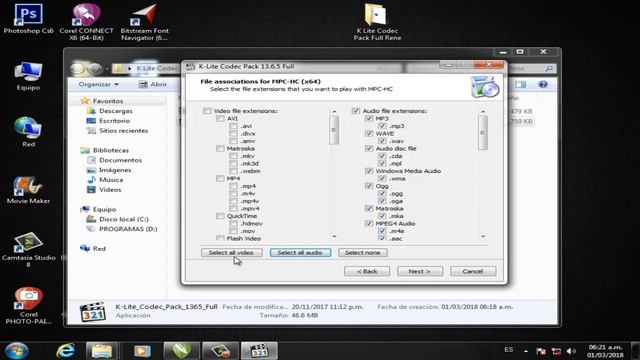This screenshot has width=640, height=360.
Task: Open Red desktop icon
Action: click(x=28, y=132)
